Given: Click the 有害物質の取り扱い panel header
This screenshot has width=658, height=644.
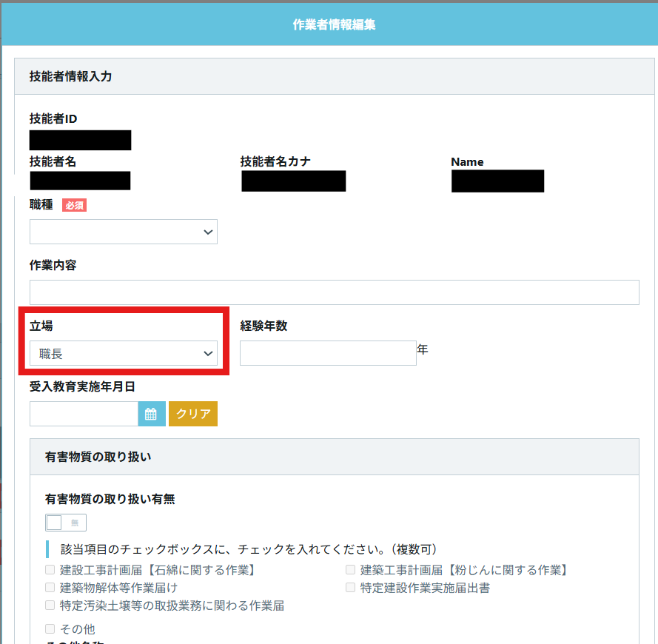Looking at the screenshot, I should pyautogui.click(x=334, y=457).
